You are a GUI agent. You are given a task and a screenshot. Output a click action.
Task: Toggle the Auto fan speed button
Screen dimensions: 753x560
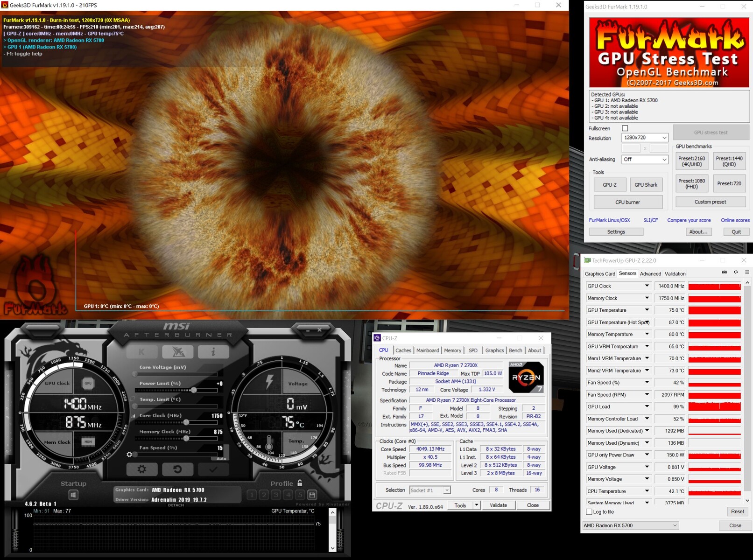[221, 459]
